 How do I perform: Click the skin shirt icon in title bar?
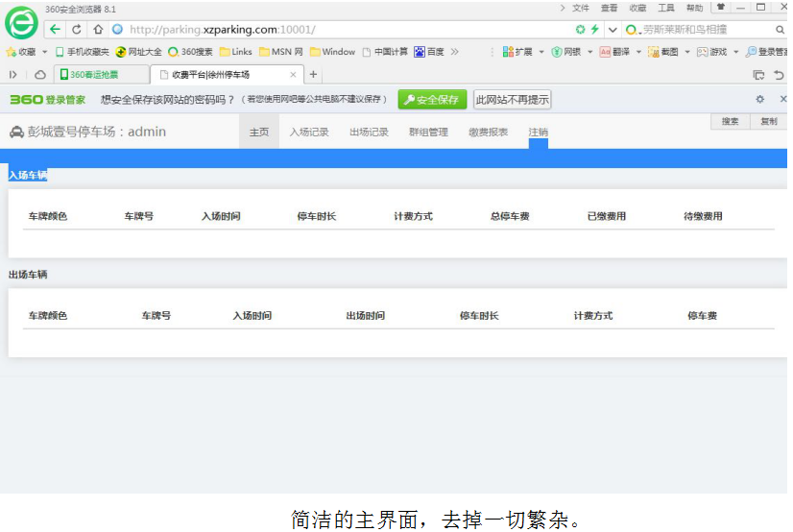coord(721,7)
